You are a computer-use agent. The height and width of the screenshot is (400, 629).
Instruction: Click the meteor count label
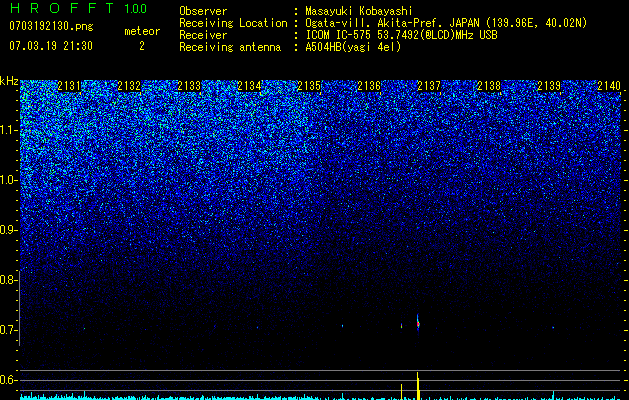[x=142, y=31]
